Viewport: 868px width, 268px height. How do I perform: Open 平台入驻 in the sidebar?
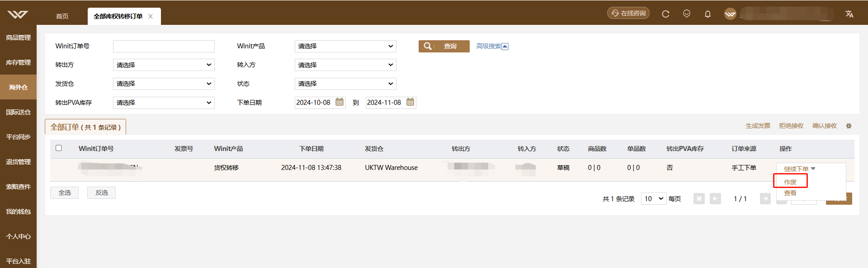click(18, 261)
